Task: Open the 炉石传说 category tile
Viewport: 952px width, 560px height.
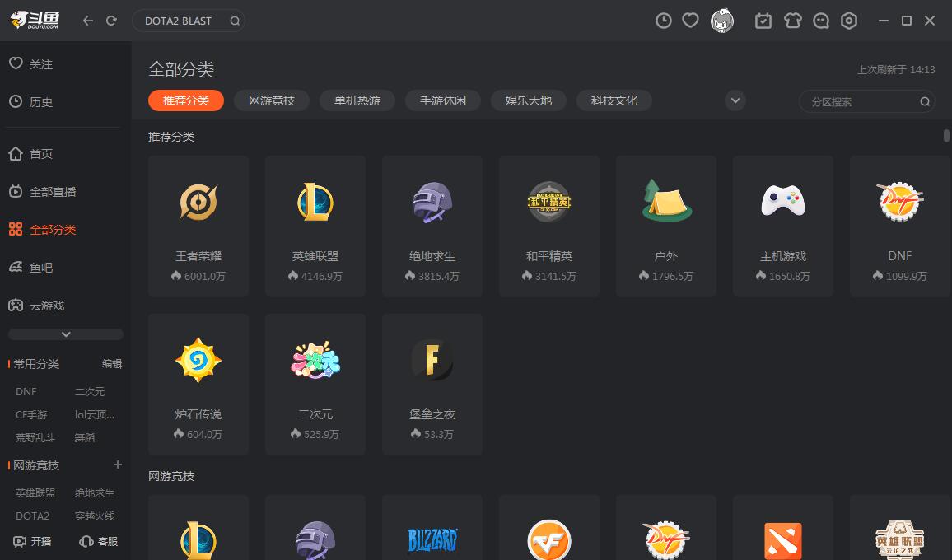Action: (198, 384)
